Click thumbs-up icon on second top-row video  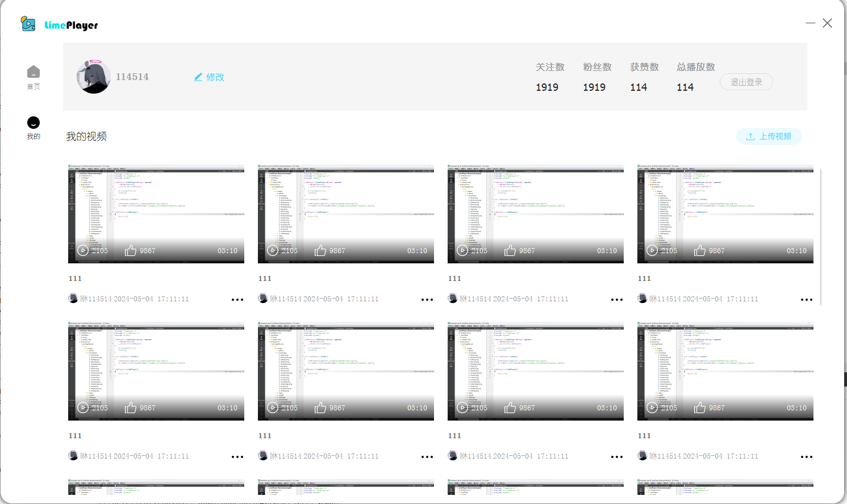(x=320, y=250)
